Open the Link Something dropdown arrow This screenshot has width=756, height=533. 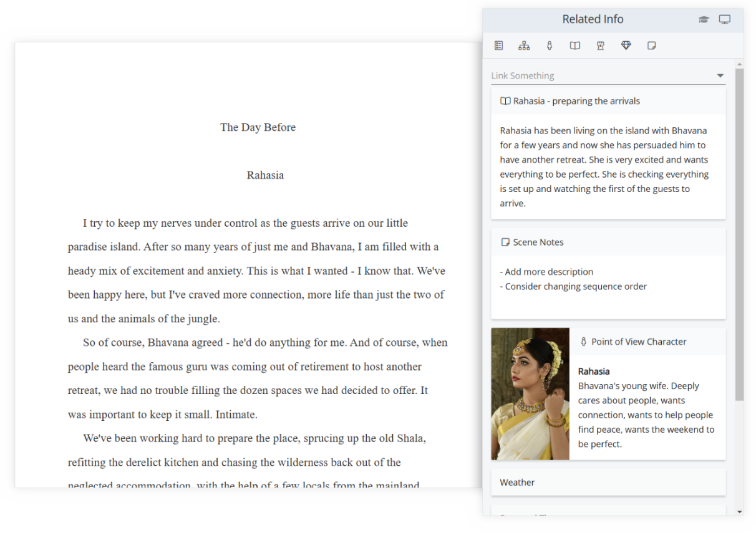[x=720, y=75]
